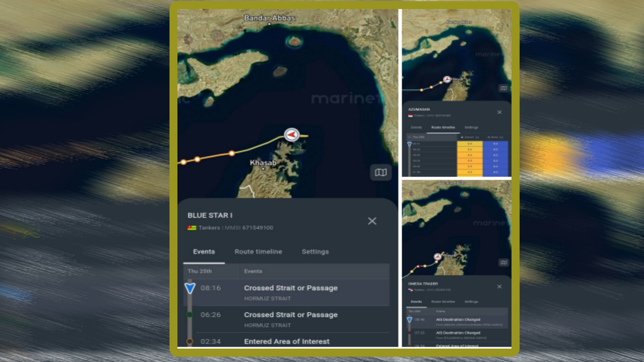Image resolution: width=644 pixels, height=362 pixels.
Task: Click the AZUMASAN vessel name
Action: tap(419, 109)
